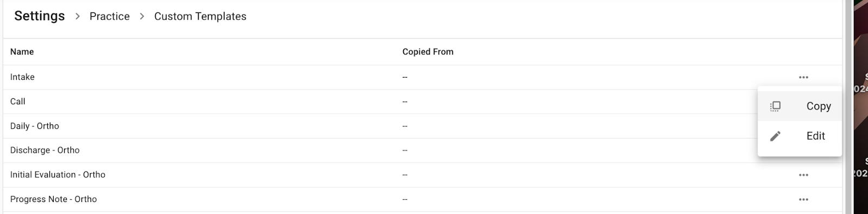Viewport: 868px width, 214px height.
Task: Select the Daily - Ortho template row
Action: click(x=423, y=126)
